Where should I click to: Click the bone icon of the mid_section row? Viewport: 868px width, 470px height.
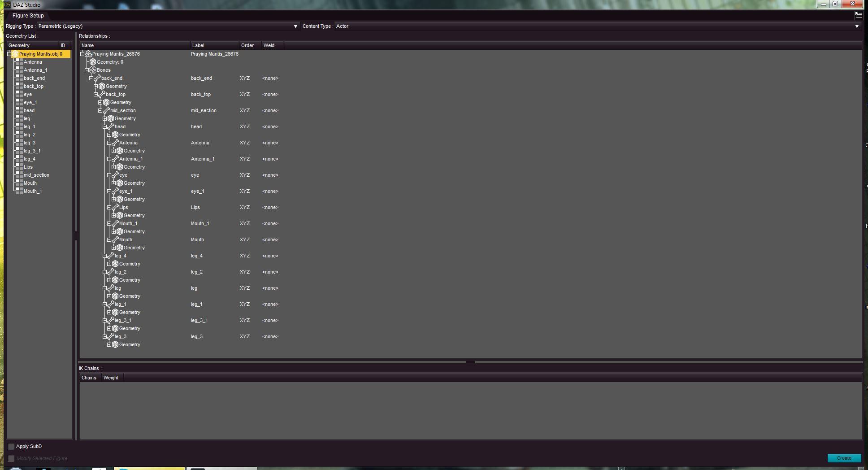tap(106, 110)
